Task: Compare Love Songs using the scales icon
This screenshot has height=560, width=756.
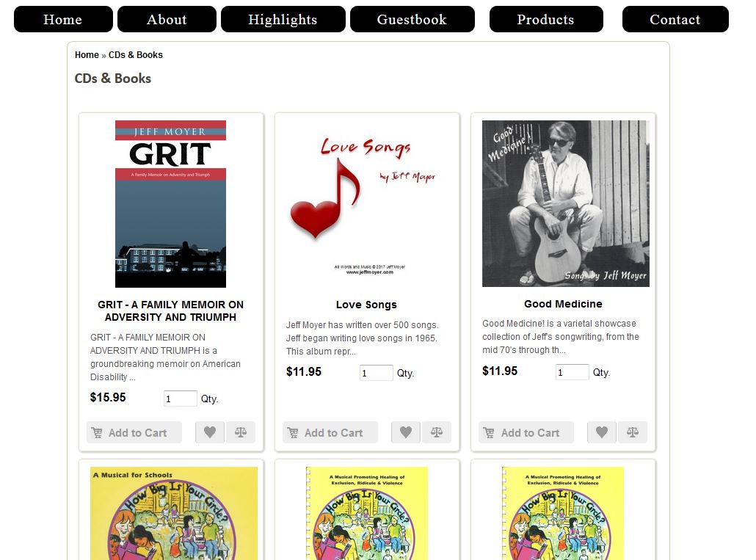Action: 437,432
